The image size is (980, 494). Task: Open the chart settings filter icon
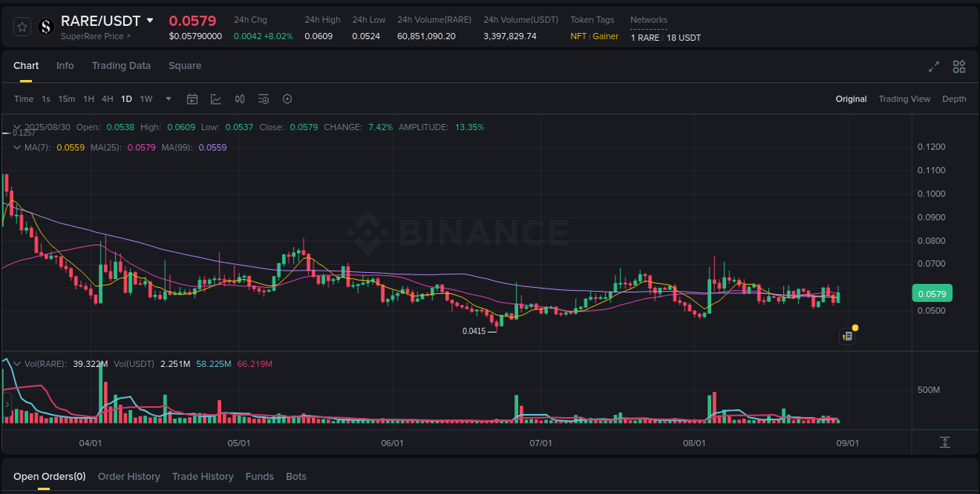263,99
